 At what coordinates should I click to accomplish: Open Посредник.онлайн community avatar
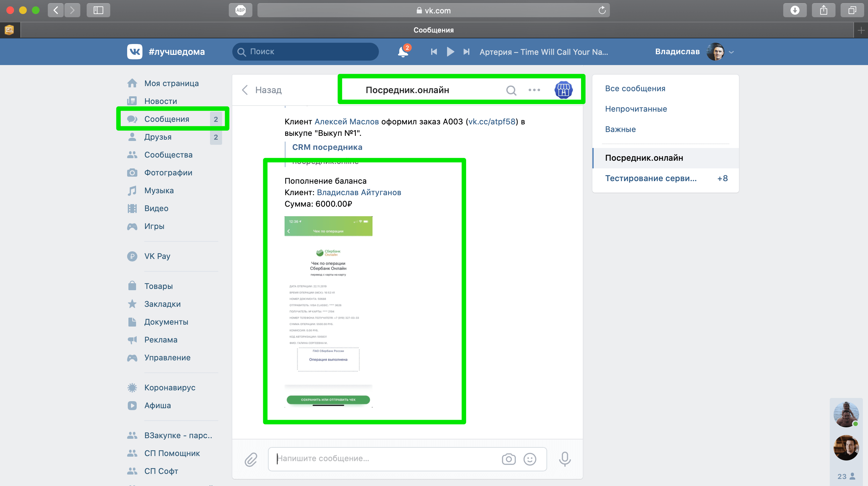[x=563, y=90]
